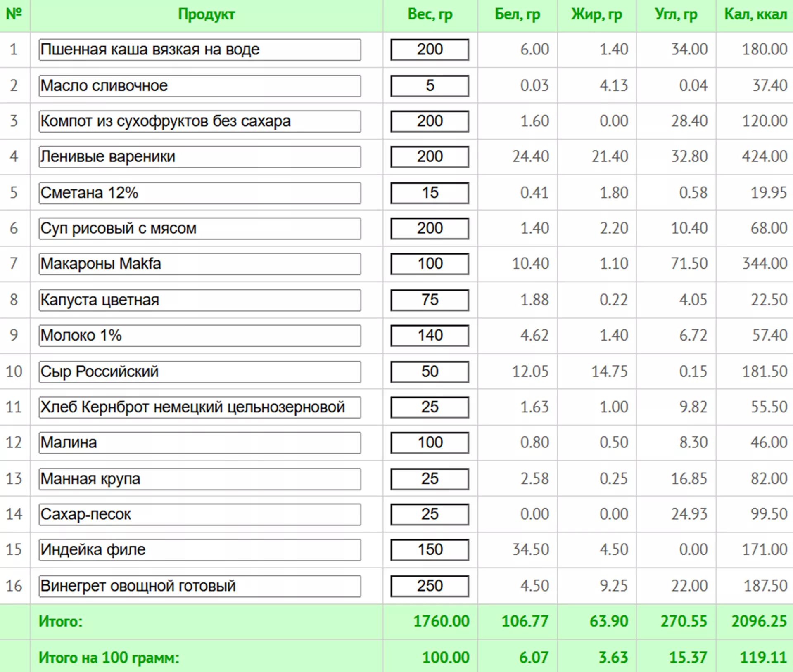Click the 'Малина' product field

tap(199, 442)
